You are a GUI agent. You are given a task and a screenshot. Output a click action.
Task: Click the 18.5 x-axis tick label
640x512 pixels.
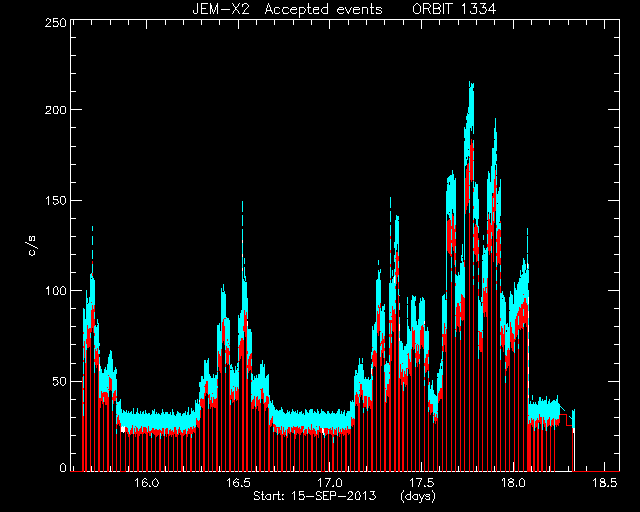605,483
